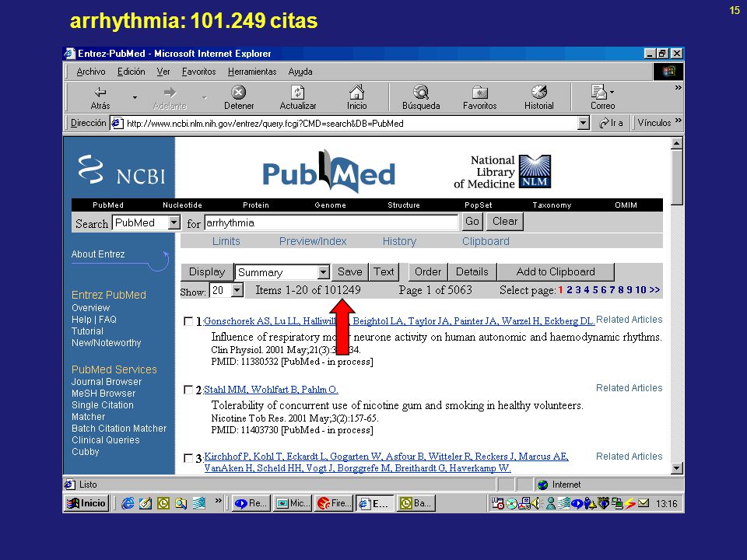Expand hidden toolbar buttons chevron
747x560 pixels.
point(679,88)
